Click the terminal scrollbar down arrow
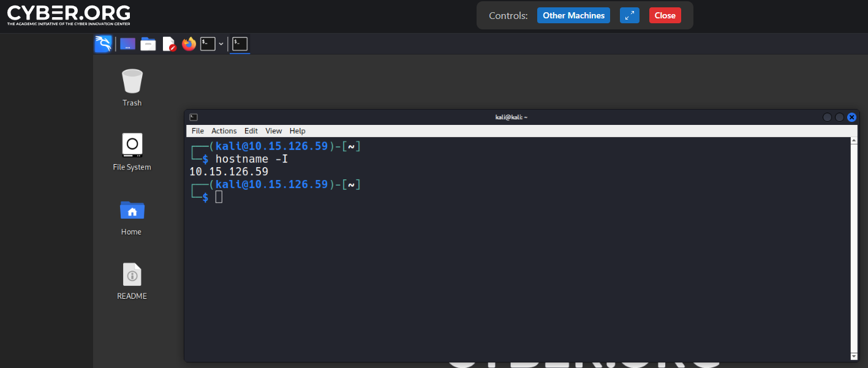This screenshot has width=868, height=368. click(854, 356)
